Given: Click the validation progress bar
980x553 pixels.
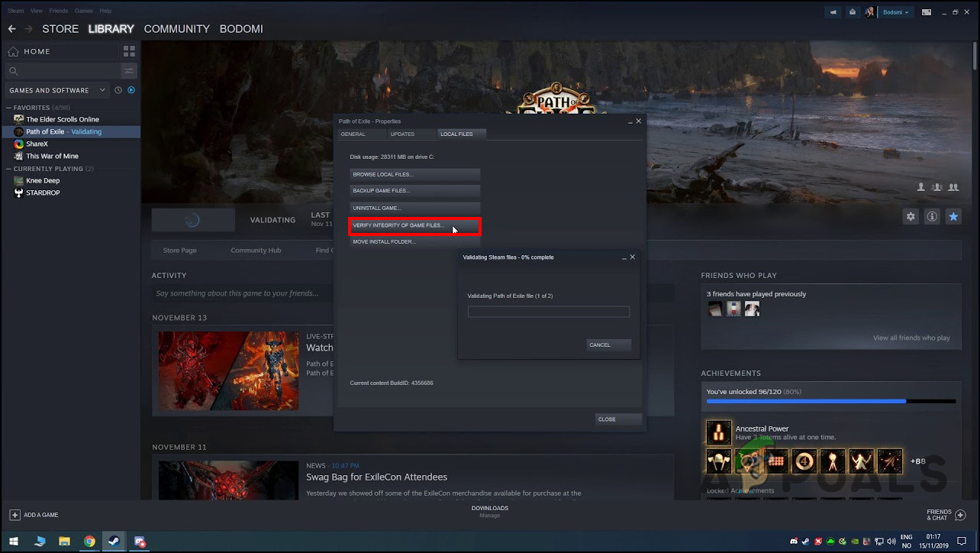Looking at the screenshot, I should point(549,312).
